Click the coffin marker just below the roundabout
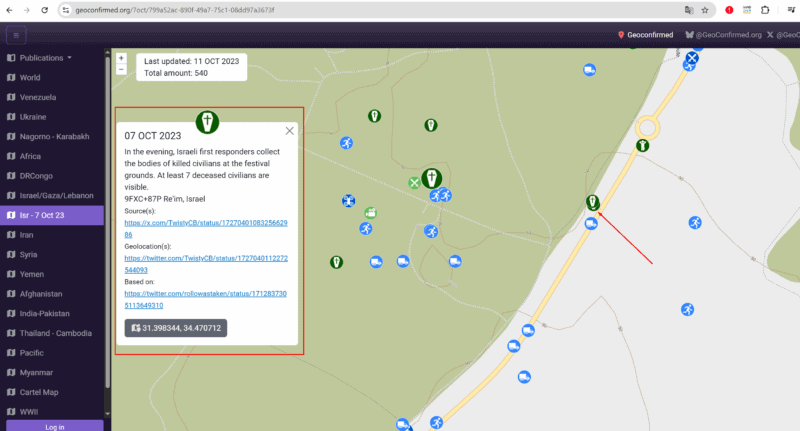Viewport: 800px width, 431px height. (643, 146)
